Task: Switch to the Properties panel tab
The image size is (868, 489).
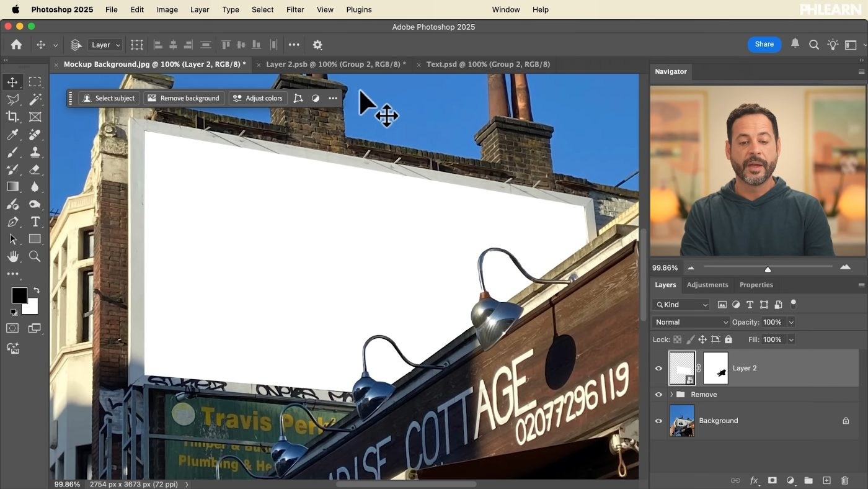Action: pyautogui.click(x=756, y=285)
